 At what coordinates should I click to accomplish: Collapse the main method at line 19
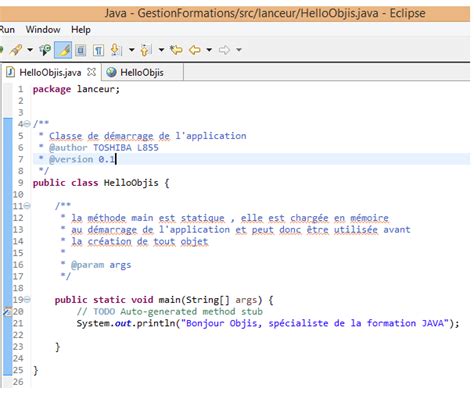27,300
